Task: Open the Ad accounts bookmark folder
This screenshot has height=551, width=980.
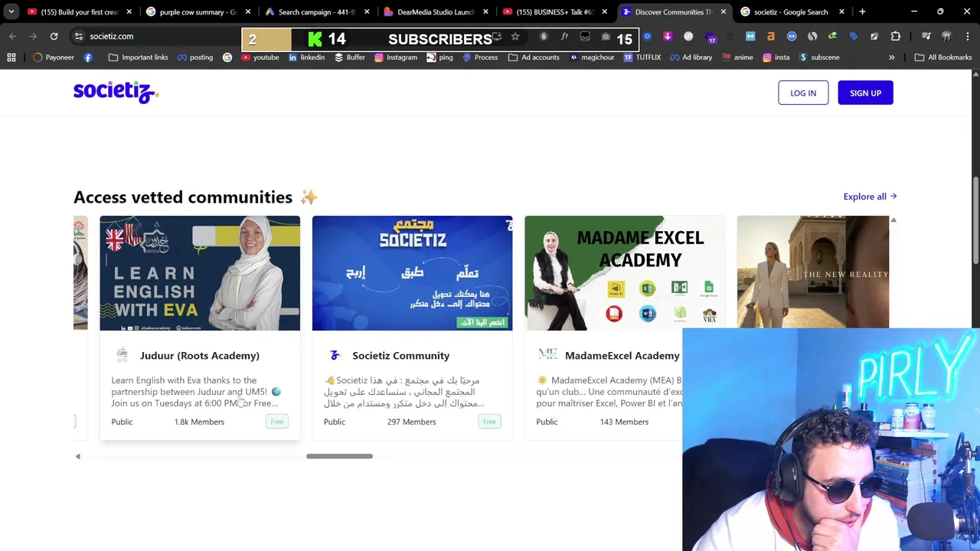Action: 534,57
